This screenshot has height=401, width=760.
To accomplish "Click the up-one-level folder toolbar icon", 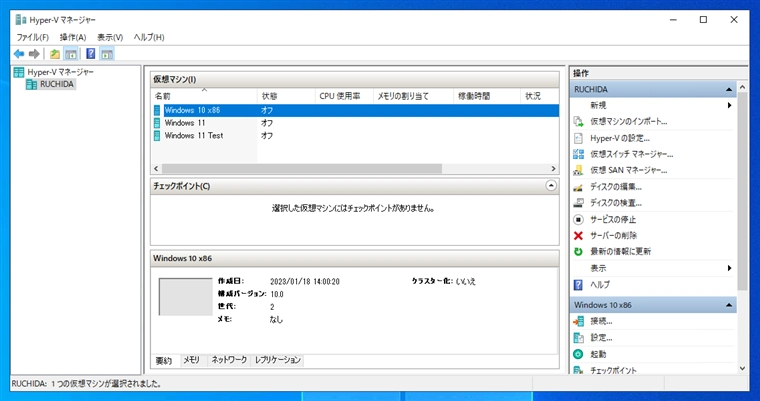I will (55, 54).
